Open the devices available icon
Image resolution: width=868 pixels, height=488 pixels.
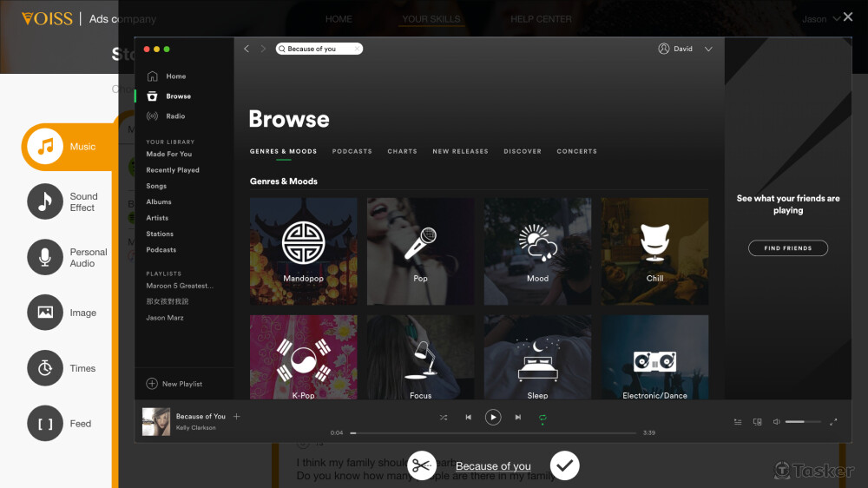point(757,422)
